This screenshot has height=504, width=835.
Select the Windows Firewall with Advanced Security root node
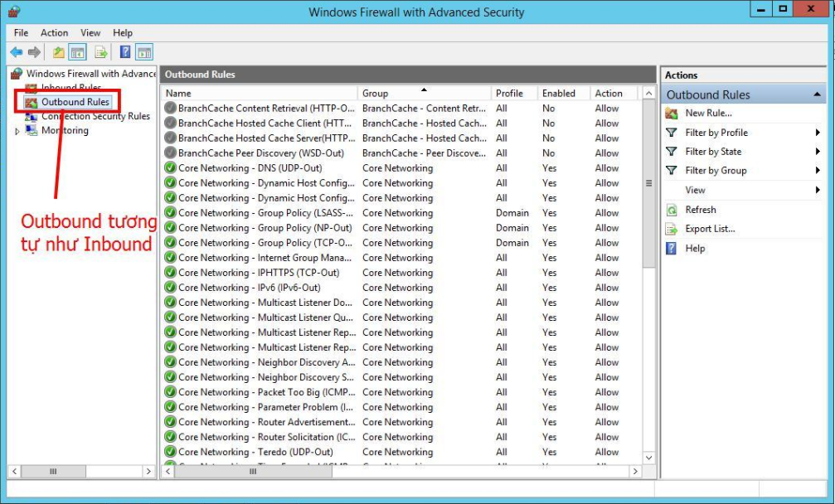coord(90,74)
